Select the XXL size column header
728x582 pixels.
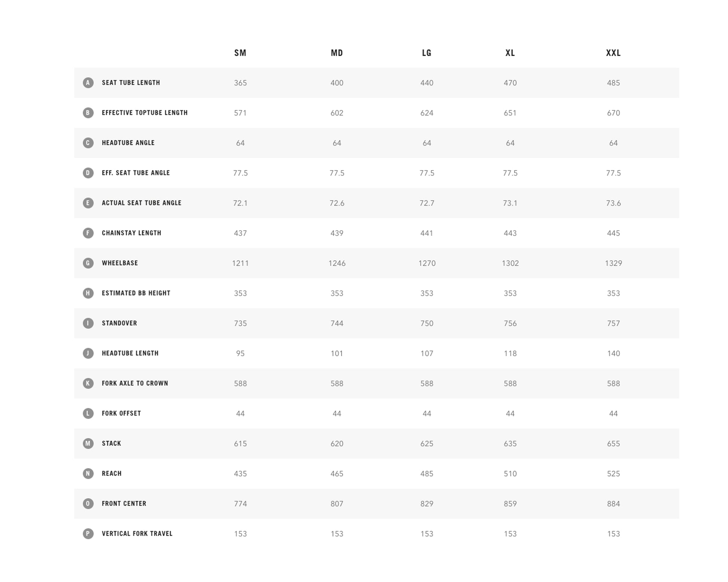pyautogui.click(x=613, y=53)
